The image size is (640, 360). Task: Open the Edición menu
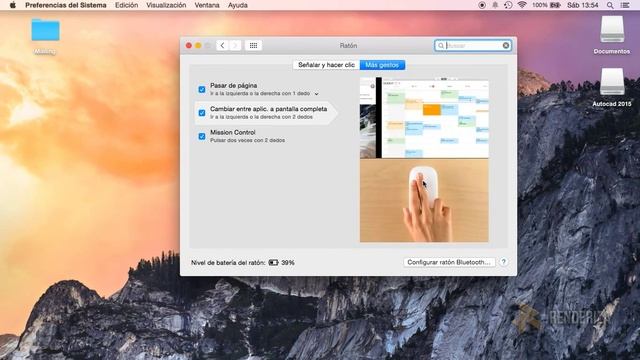tap(127, 5)
